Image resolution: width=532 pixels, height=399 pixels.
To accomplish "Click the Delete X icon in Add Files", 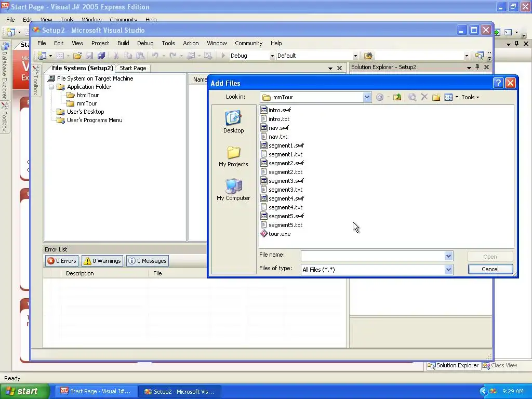I will 424,97.
